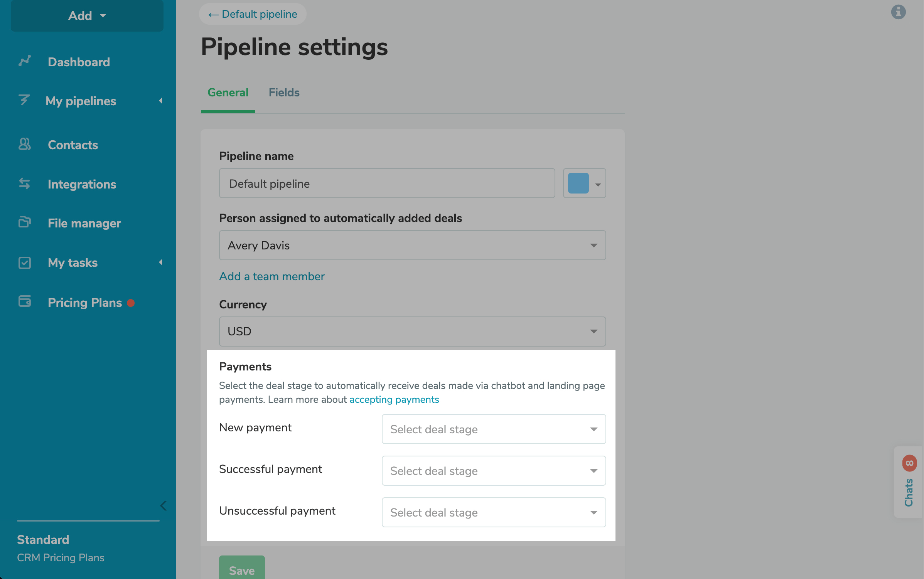Click the Integrations arrows icon
The width and height of the screenshot is (924, 579).
[25, 183]
